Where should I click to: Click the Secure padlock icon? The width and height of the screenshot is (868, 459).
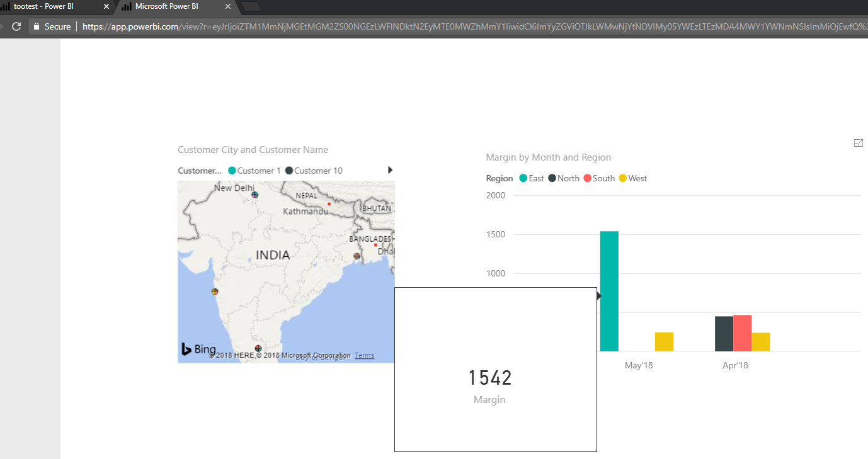point(37,26)
